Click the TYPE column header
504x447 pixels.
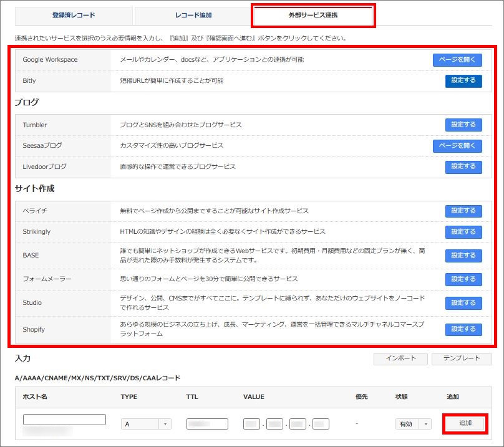[129, 397]
